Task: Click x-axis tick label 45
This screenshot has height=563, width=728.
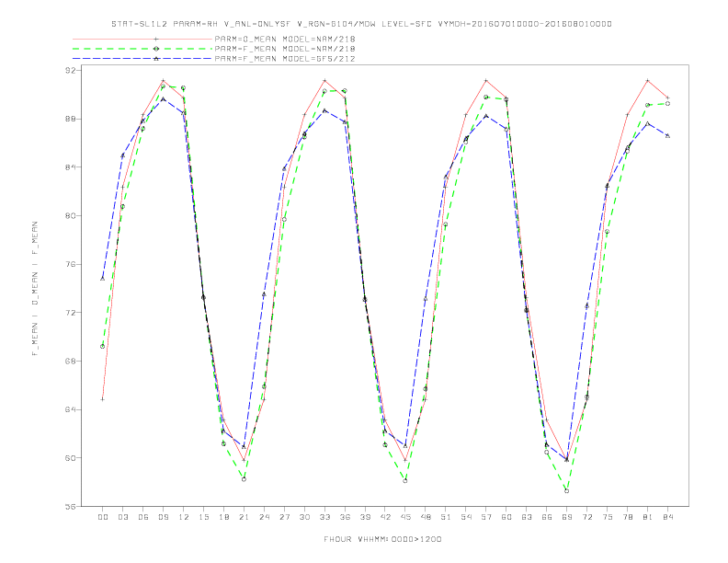Action: click(405, 517)
